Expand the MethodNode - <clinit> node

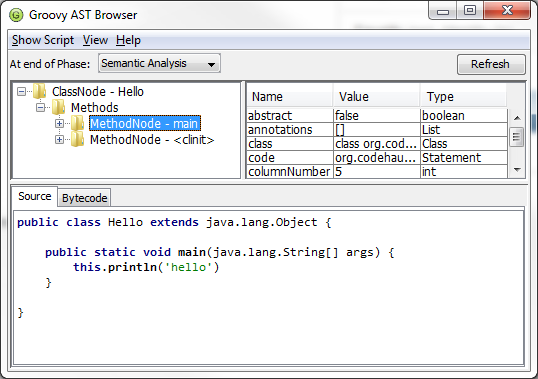(x=59, y=140)
